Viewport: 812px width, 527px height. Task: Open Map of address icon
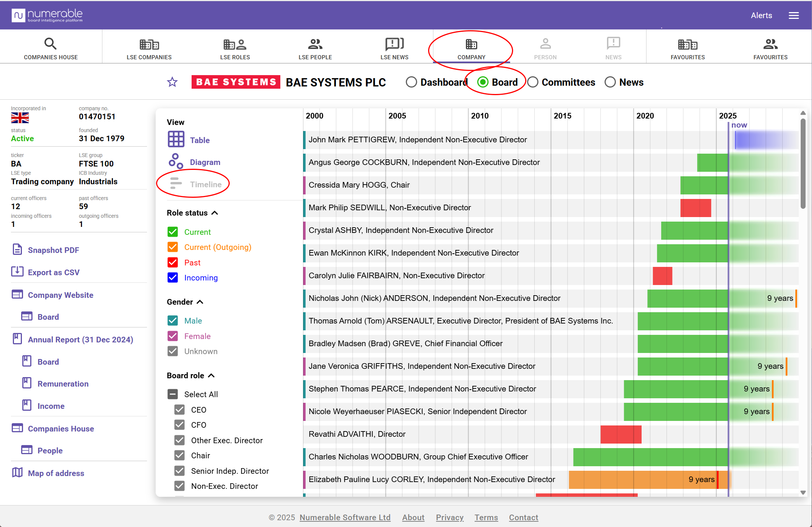(17, 473)
